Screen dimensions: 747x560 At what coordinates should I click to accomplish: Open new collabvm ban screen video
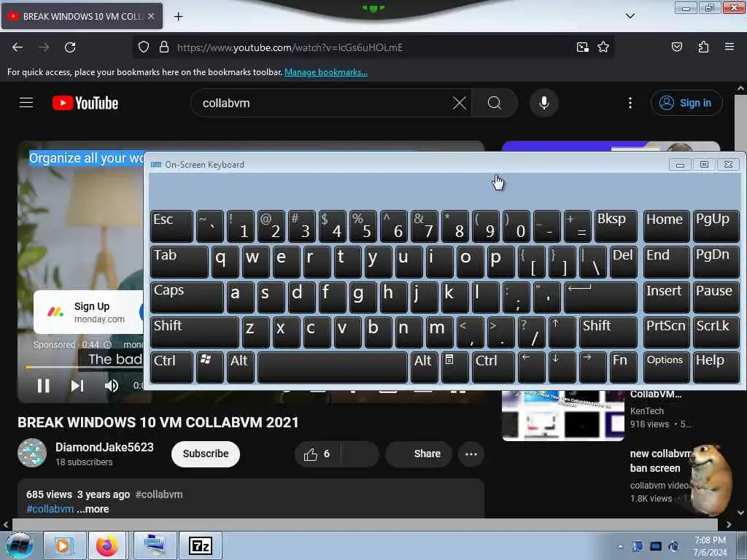coord(661,461)
